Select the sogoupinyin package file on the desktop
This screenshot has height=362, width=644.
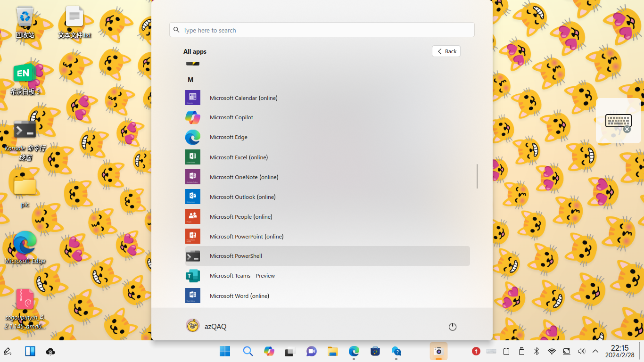tap(25, 309)
